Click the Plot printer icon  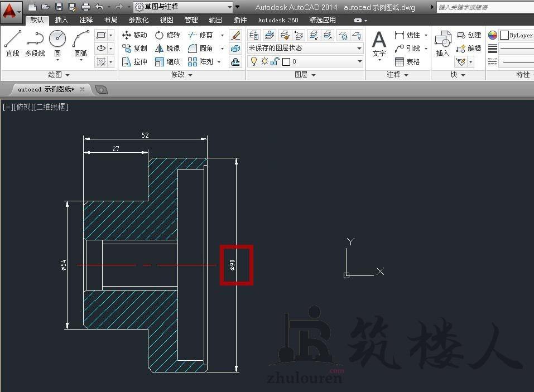tap(86, 7)
